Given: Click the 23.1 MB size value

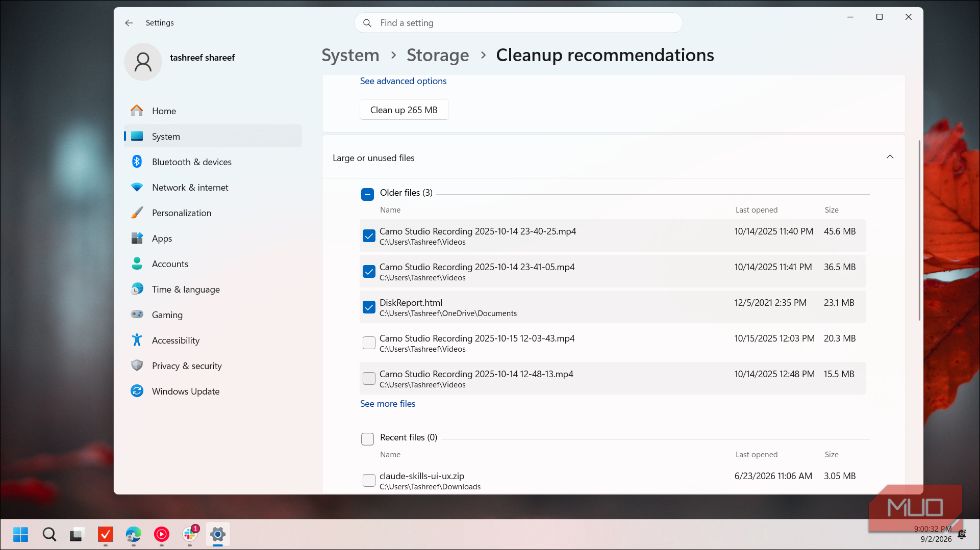Looking at the screenshot, I should [839, 303].
